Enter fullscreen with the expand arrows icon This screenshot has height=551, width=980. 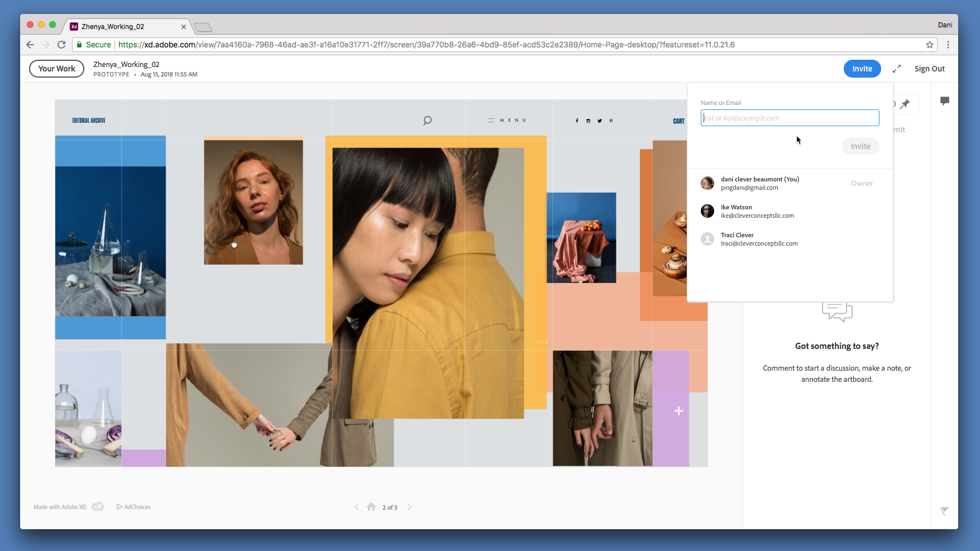point(897,69)
